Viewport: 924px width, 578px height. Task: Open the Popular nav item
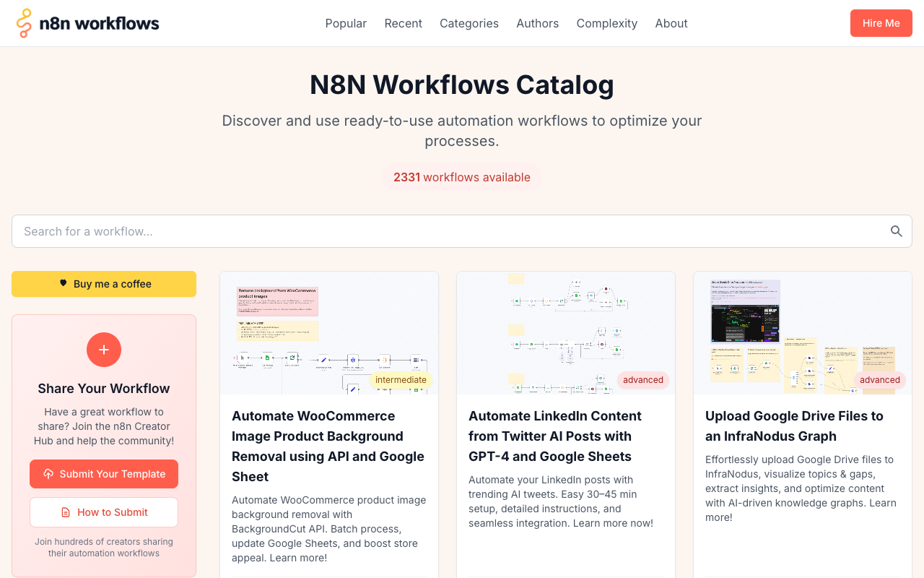[346, 23]
